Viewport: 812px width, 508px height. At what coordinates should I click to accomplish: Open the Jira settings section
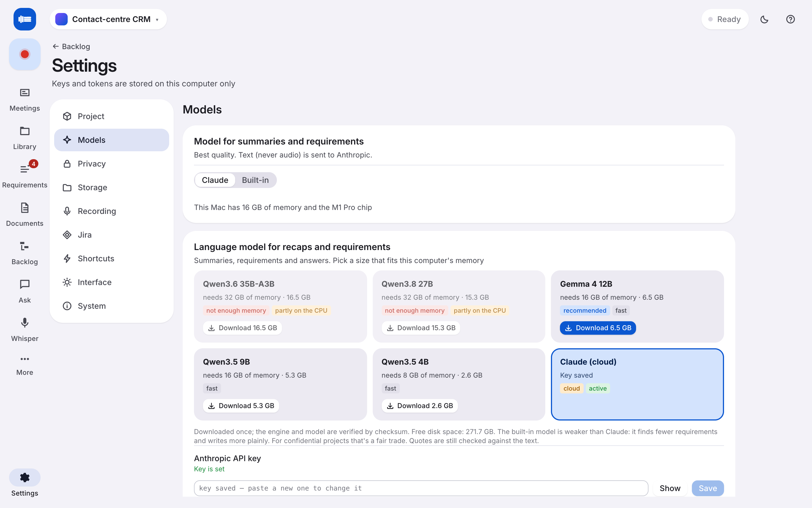point(111,235)
